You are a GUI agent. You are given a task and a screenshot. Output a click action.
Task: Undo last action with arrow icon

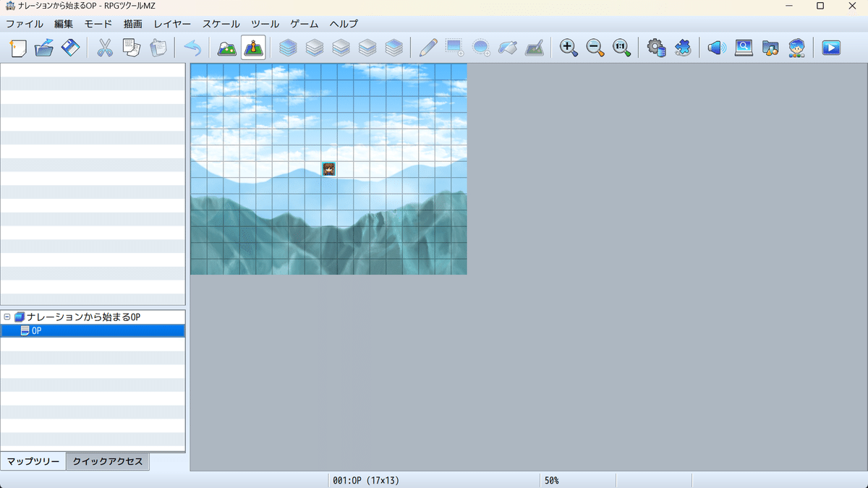(192, 48)
